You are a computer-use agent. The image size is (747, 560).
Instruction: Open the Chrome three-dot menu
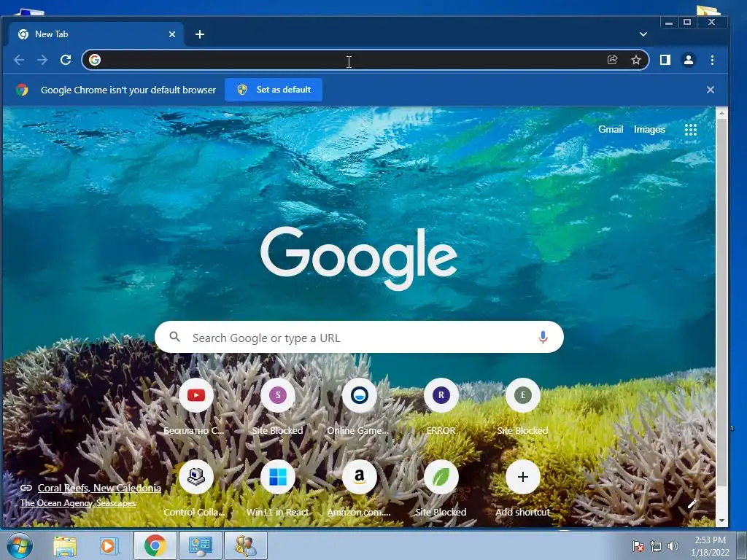(712, 60)
